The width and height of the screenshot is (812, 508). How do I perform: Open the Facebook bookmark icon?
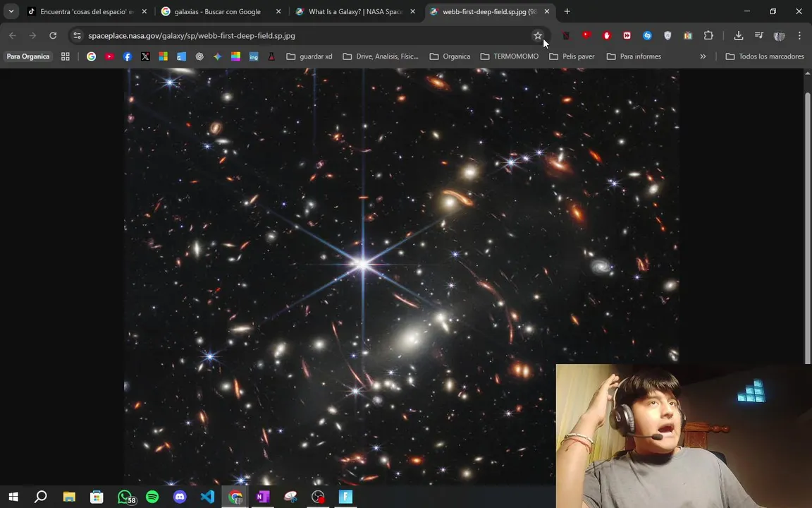[x=128, y=56]
